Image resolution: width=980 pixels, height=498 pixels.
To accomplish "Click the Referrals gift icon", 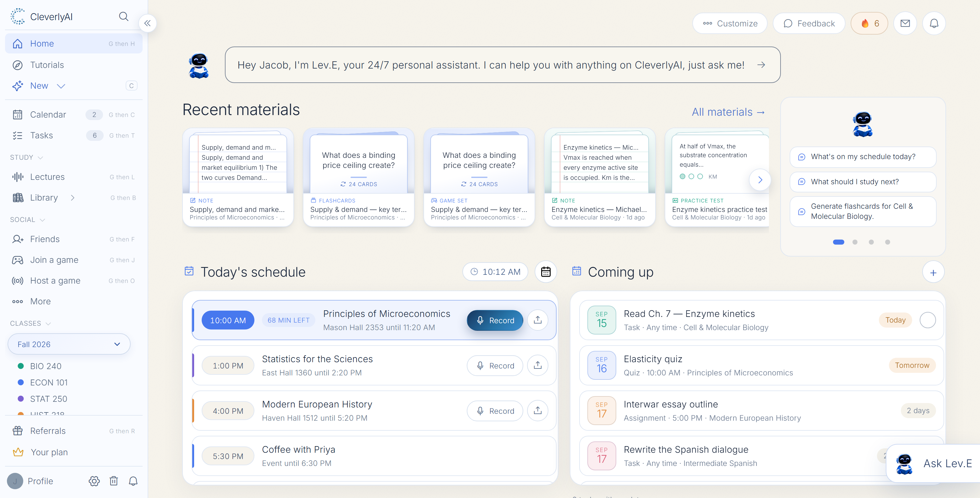I will (18, 431).
